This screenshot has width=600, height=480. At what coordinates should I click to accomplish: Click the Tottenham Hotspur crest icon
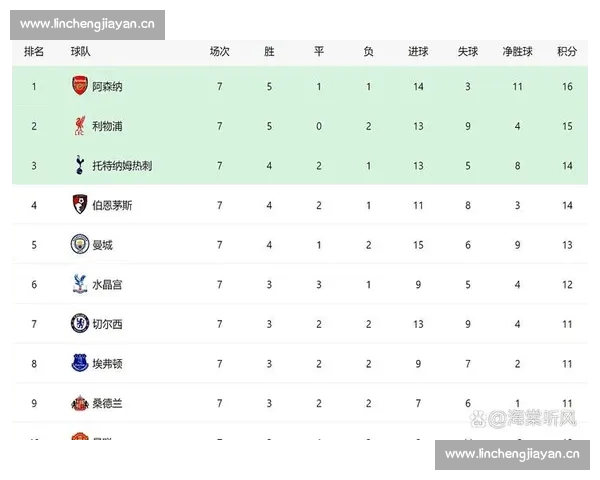80,165
